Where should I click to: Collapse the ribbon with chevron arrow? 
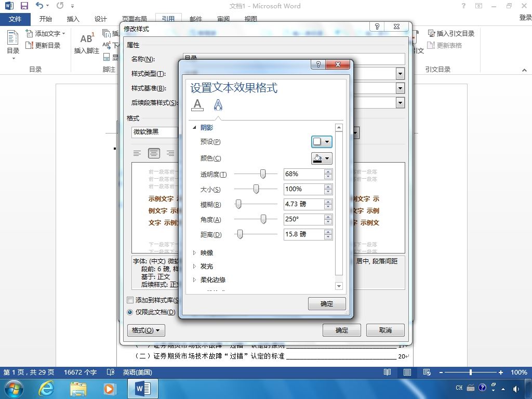(524, 70)
